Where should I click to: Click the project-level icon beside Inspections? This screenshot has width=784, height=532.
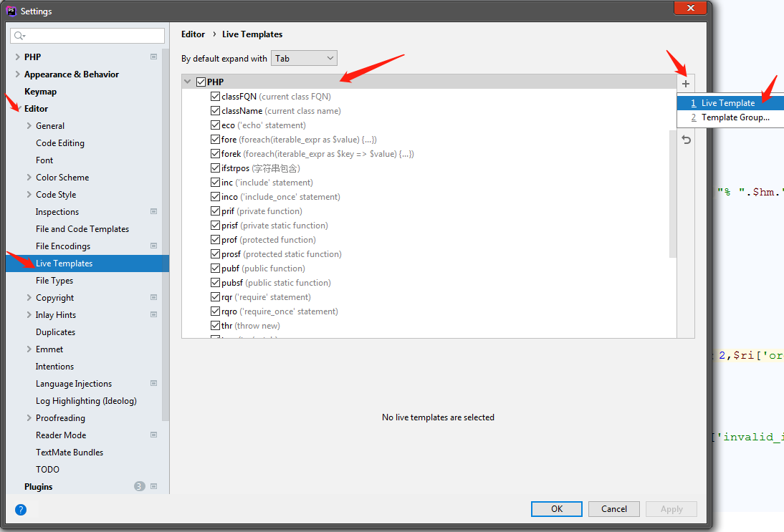[153, 212]
